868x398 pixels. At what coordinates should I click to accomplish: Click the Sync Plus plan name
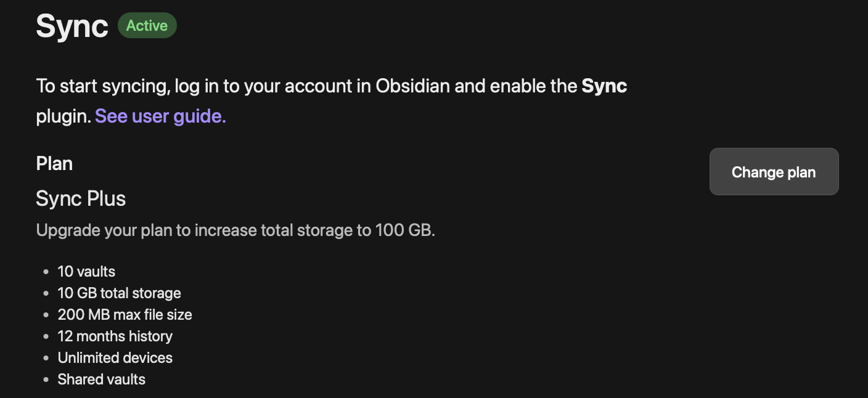point(81,198)
